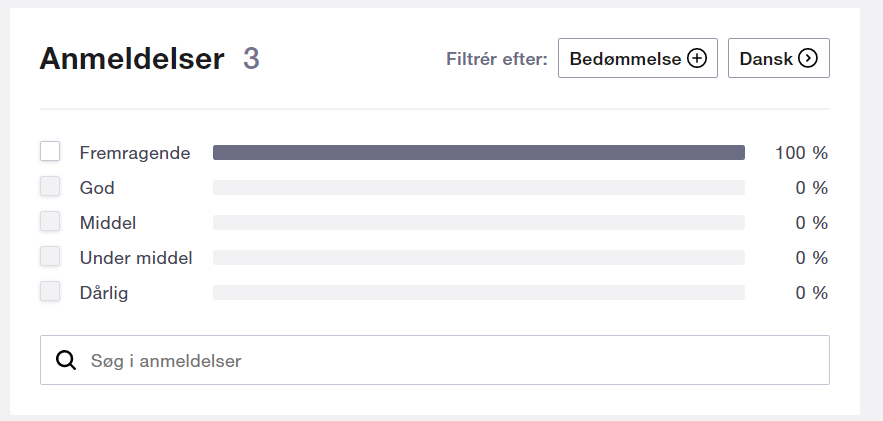Click the magnifying glass search icon
The width and height of the screenshot is (883, 421).
tap(66, 360)
